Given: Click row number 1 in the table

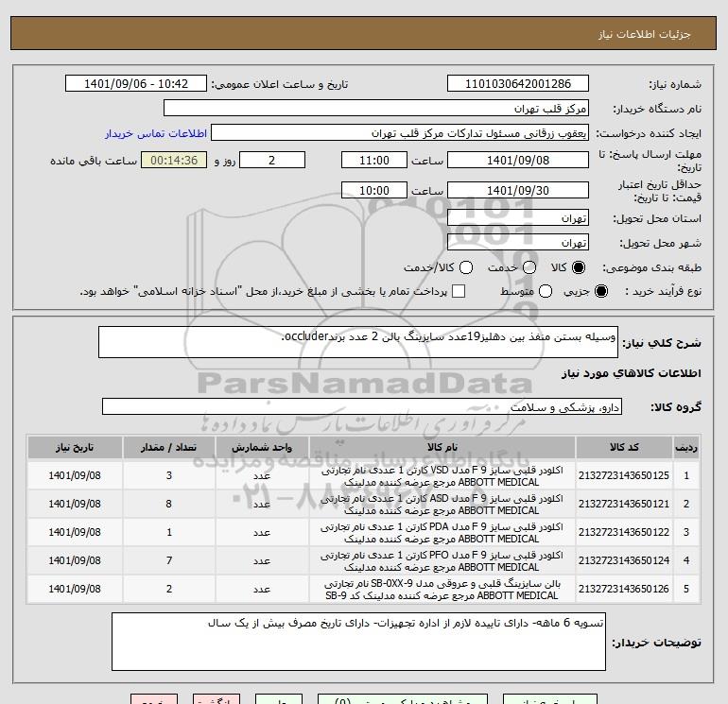Looking at the screenshot, I should point(686,475).
